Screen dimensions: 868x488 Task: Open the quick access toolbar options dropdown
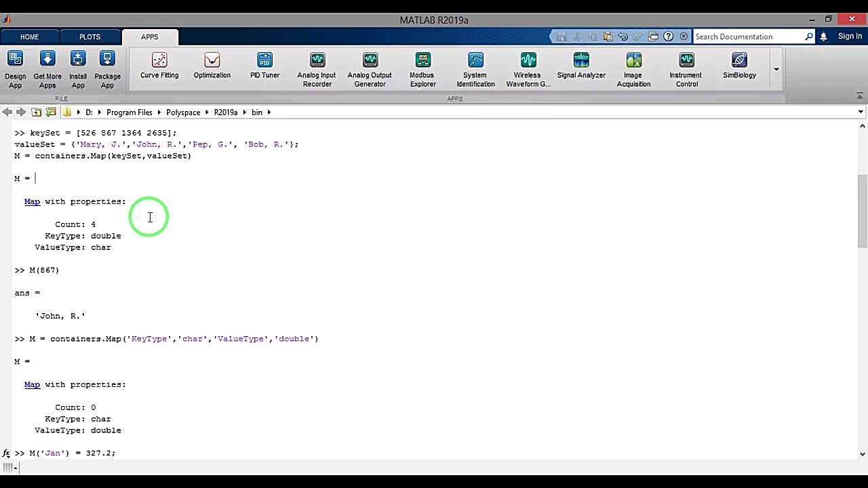(x=684, y=37)
